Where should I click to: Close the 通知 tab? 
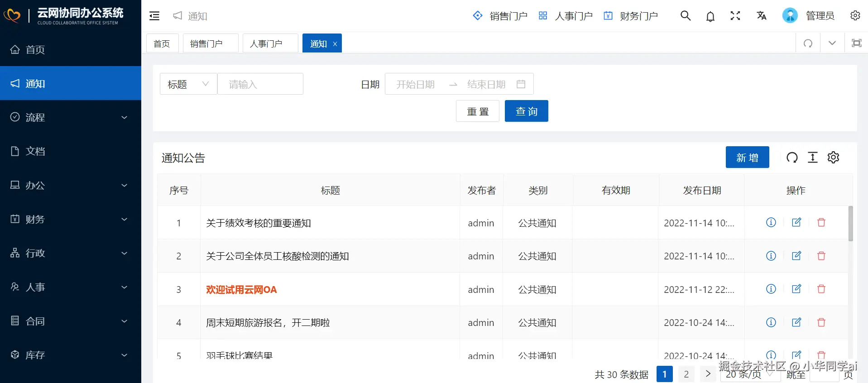(335, 44)
